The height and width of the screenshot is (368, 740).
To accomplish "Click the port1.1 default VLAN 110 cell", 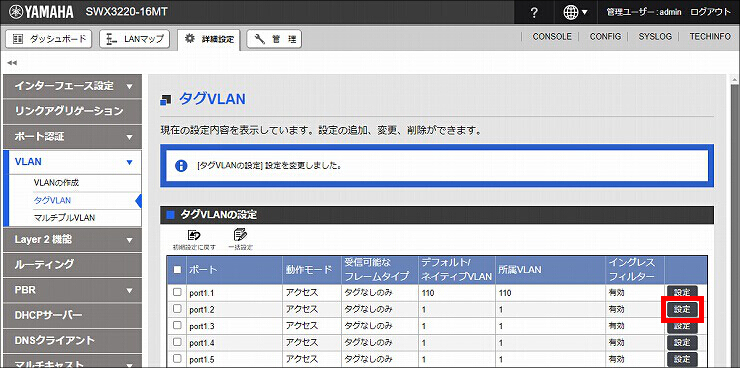I will [x=457, y=293].
